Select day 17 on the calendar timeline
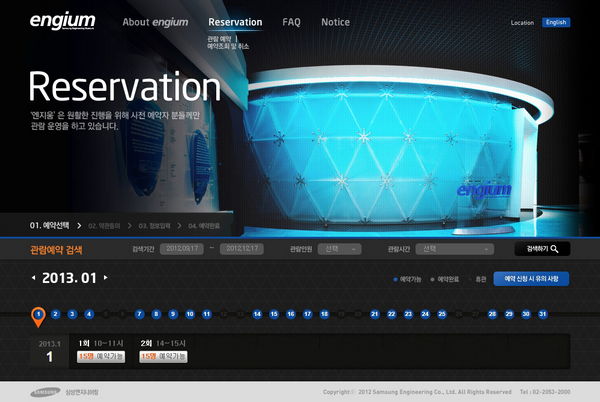Viewport: 600px width, 402px height. click(x=308, y=314)
